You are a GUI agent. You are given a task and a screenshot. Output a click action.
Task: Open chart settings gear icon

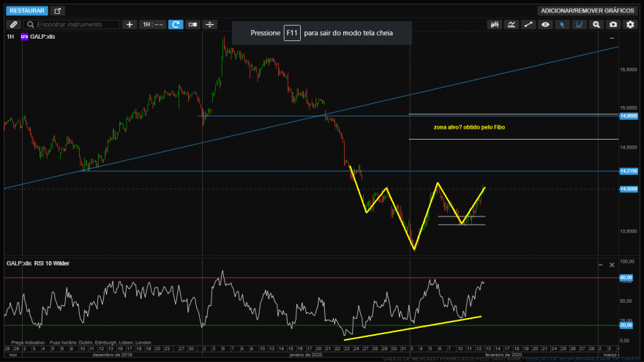tap(630, 25)
